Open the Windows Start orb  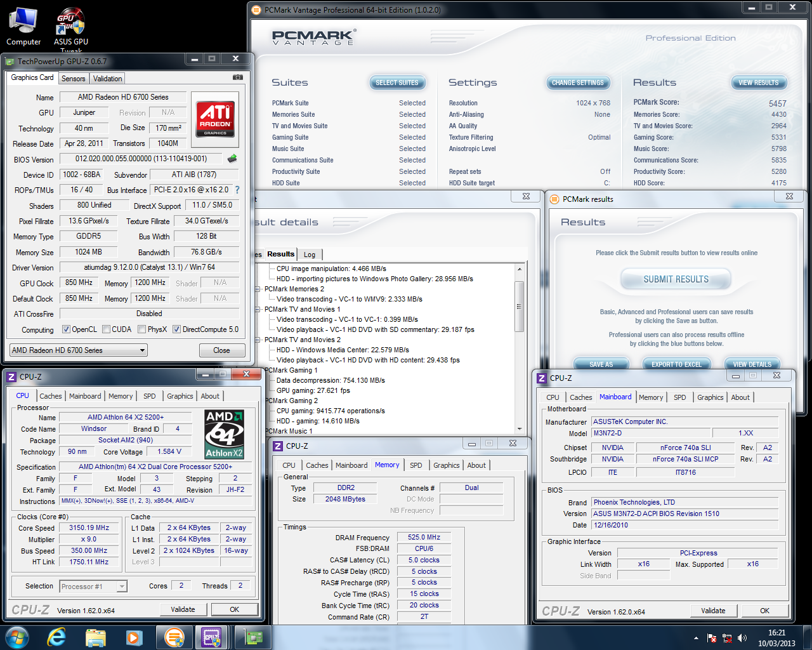point(17,637)
